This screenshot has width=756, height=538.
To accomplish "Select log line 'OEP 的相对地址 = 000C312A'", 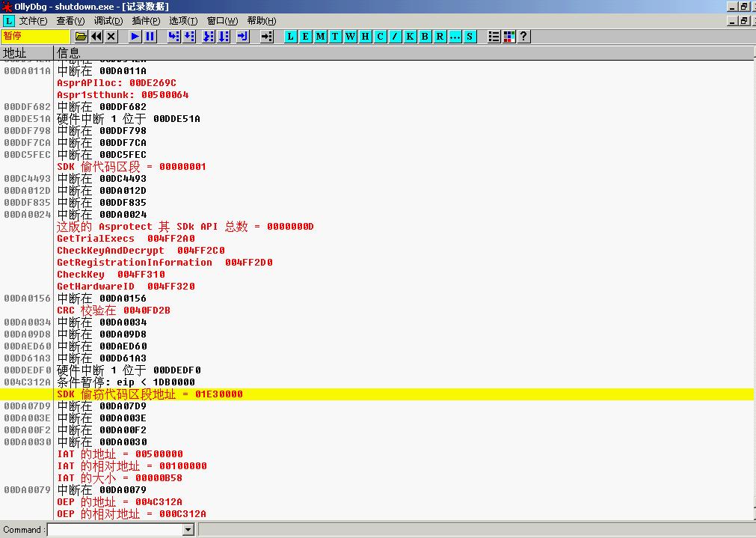I will coord(131,514).
